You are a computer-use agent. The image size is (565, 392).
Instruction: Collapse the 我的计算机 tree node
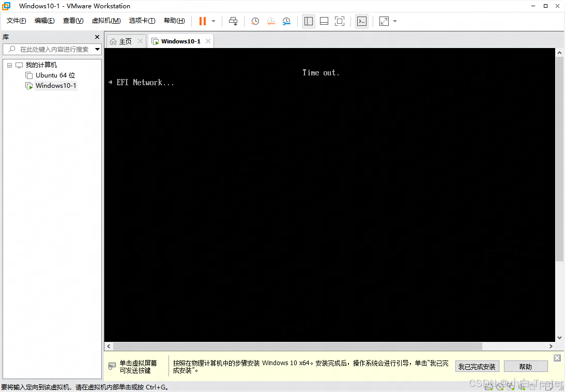pos(9,65)
